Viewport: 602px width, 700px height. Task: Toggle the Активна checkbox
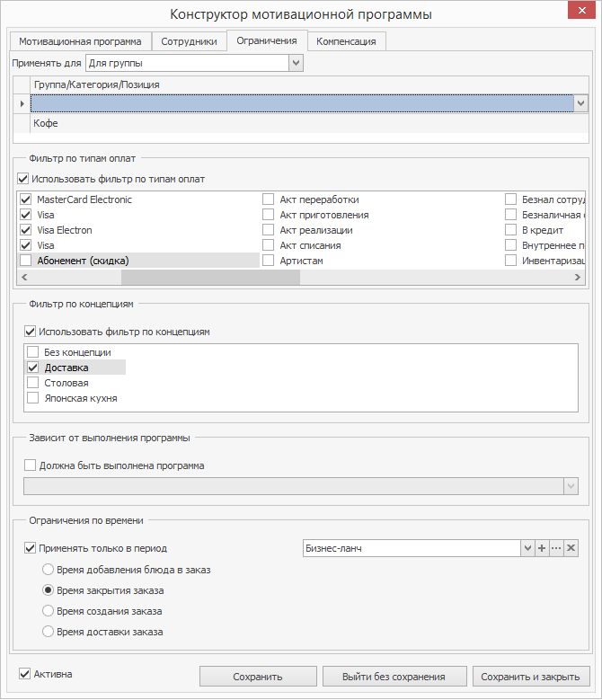24,674
